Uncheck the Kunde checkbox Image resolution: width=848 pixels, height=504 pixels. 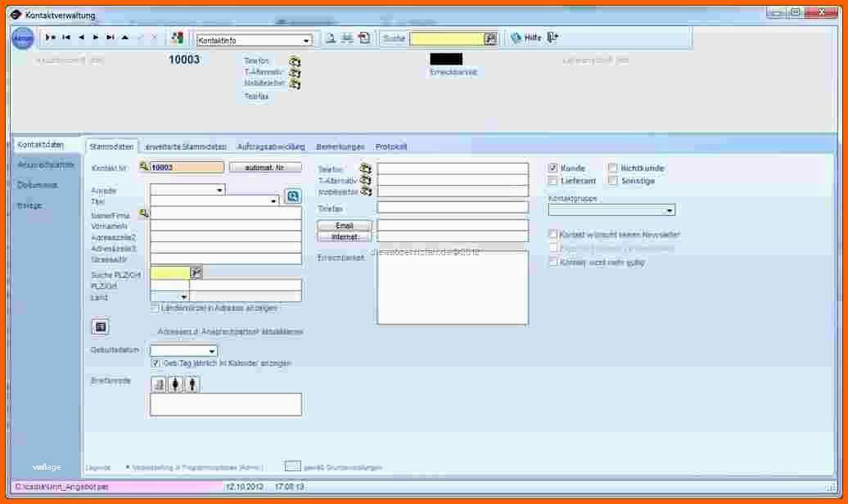pos(553,169)
